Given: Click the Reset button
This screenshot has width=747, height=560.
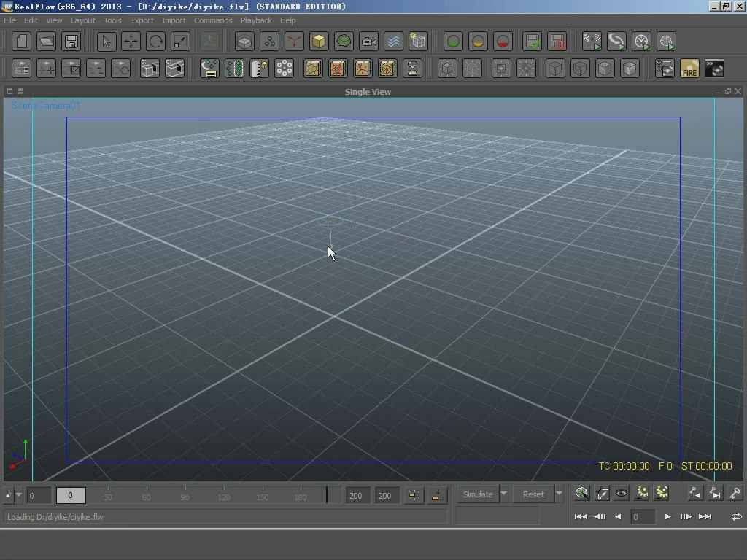Looking at the screenshot, I should pos(533,494).
